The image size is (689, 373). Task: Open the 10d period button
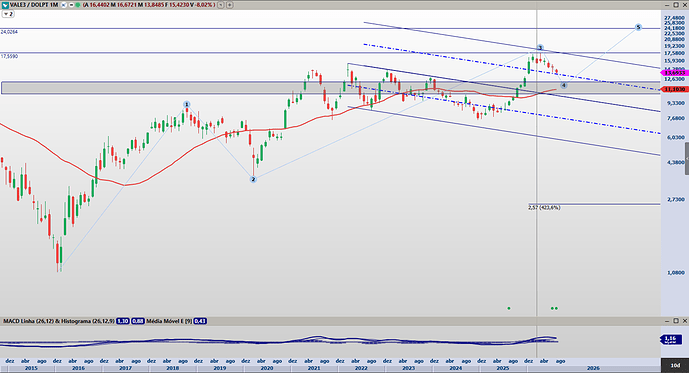(675, 366)
